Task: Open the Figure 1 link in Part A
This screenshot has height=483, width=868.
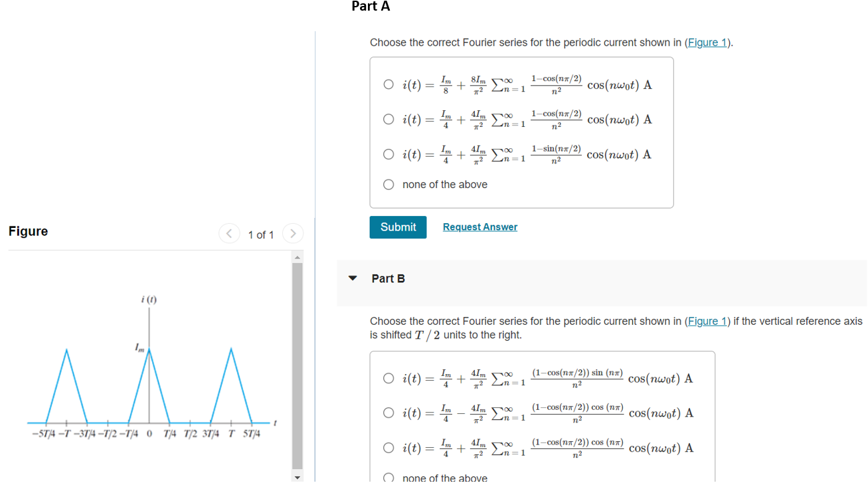Action: pos(707,42)
